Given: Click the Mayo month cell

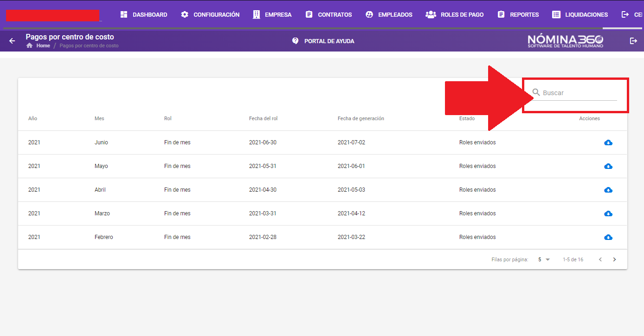Looking at the screenshot, I should tap(101, 166).
